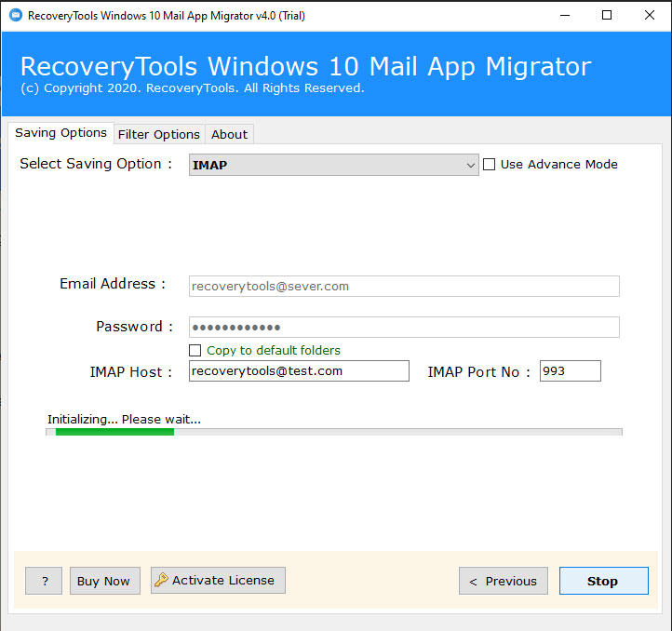Click the RecoveryTools app icon in title bar

[16, 16]
